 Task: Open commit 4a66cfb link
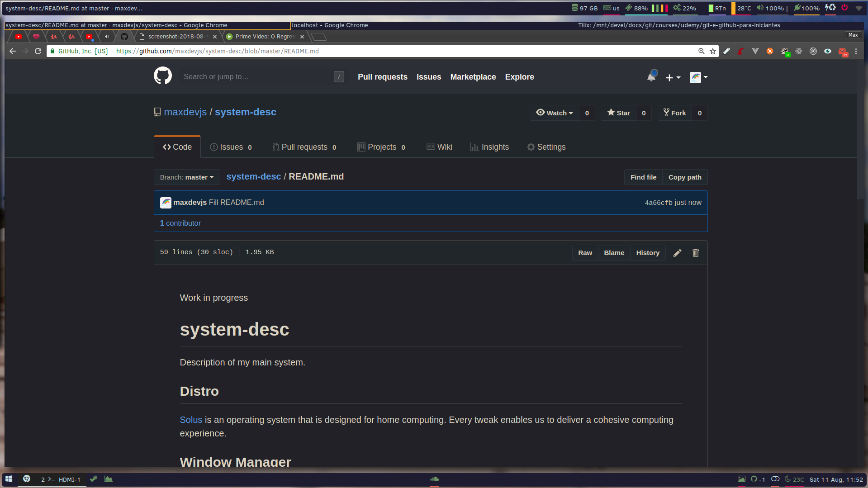[659, 203]
